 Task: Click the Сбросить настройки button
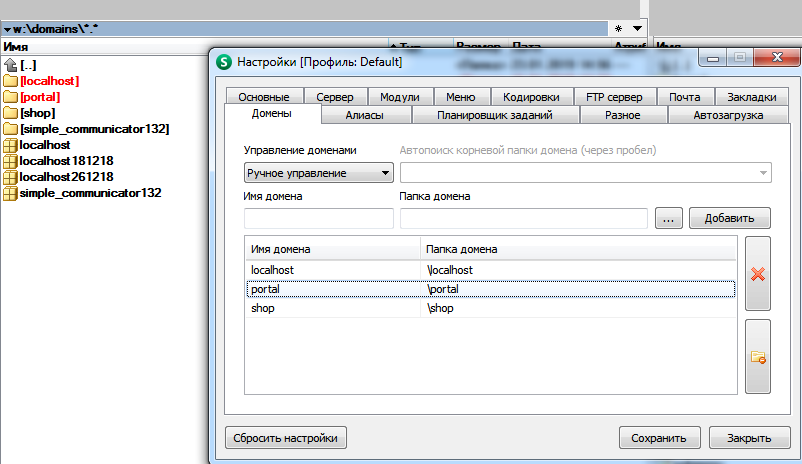coord(287,437)
